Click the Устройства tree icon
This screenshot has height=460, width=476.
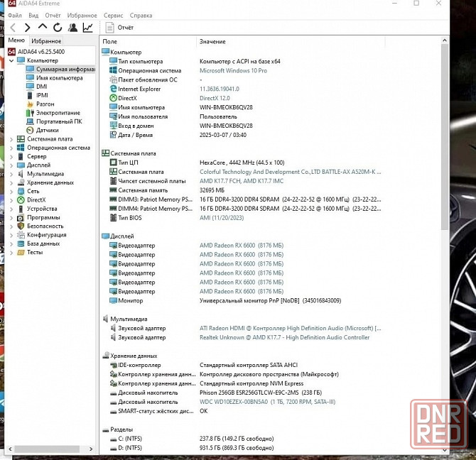[x=21, y=209]
